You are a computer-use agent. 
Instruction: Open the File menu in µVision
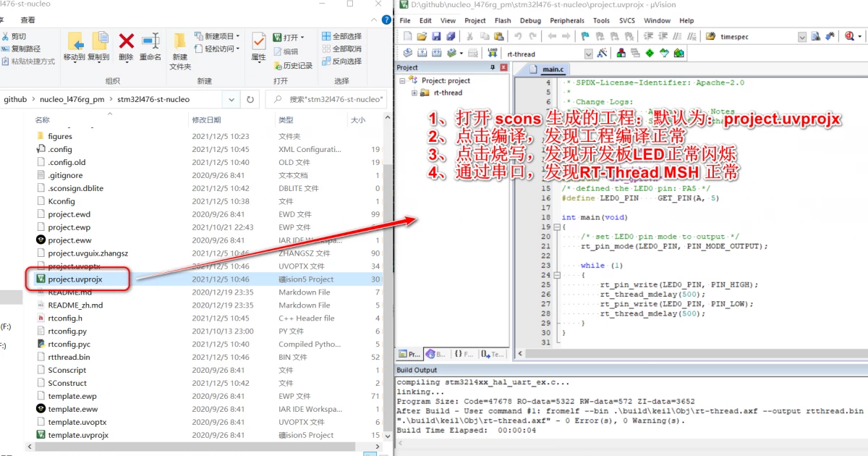click(405, 20)
